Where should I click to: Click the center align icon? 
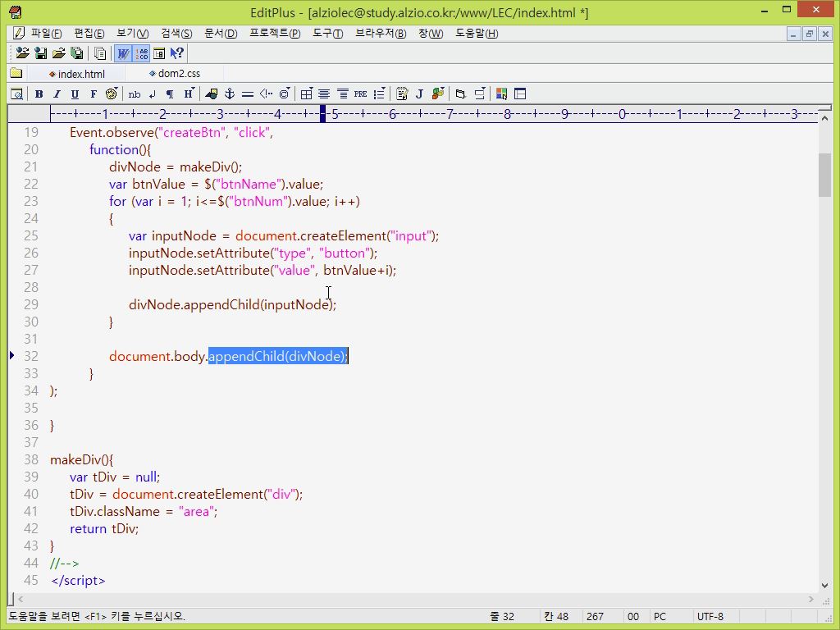[x=324, y=94]
